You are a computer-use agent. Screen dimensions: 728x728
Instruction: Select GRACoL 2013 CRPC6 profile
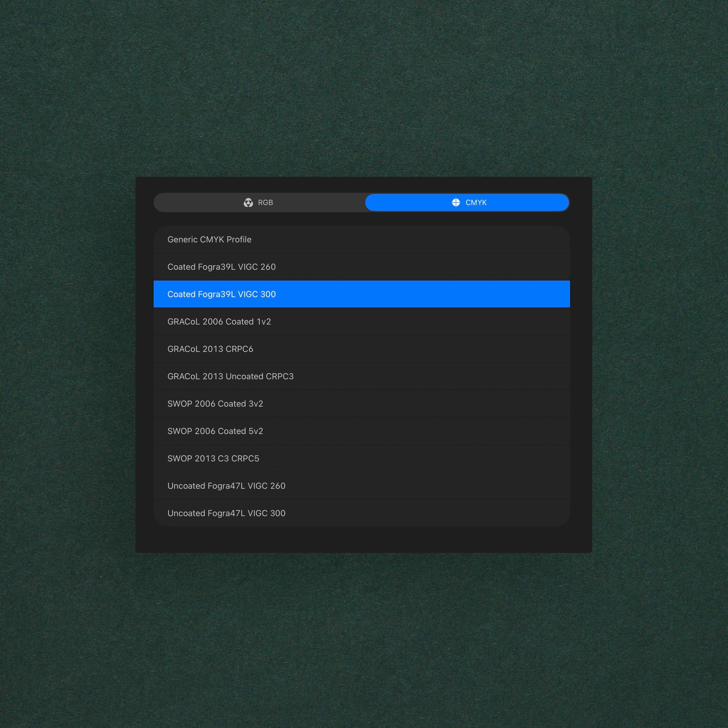pyautogui.click(x=210, y=349)
